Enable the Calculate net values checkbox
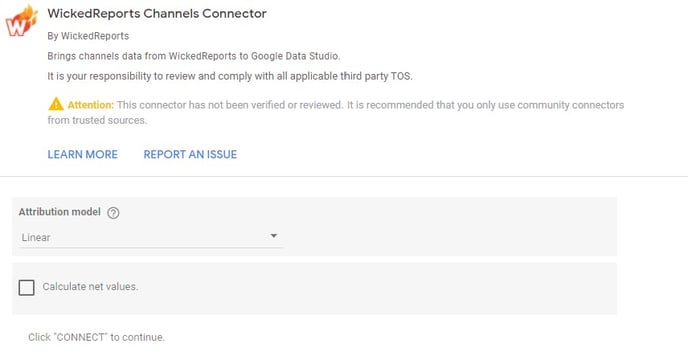The width and height of the screenshot is (688, 360). [26, 288]
